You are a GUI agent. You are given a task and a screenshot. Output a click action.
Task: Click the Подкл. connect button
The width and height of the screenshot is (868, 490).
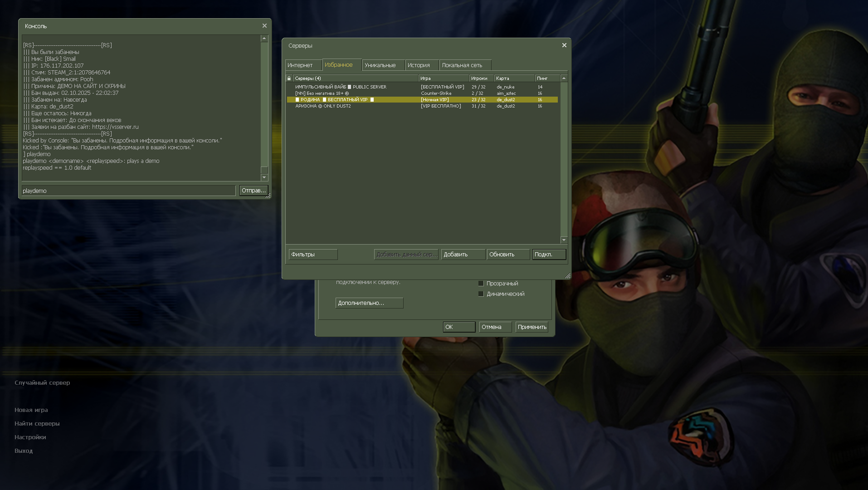tap(549, 255)
